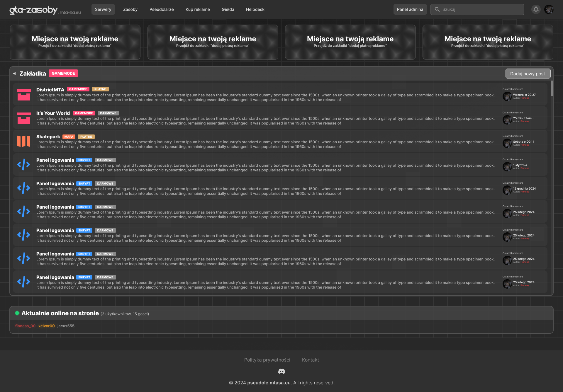Viewport: 563px width, 392px height.
Task: Open the Polityka prywatności link
Action: 267,360
